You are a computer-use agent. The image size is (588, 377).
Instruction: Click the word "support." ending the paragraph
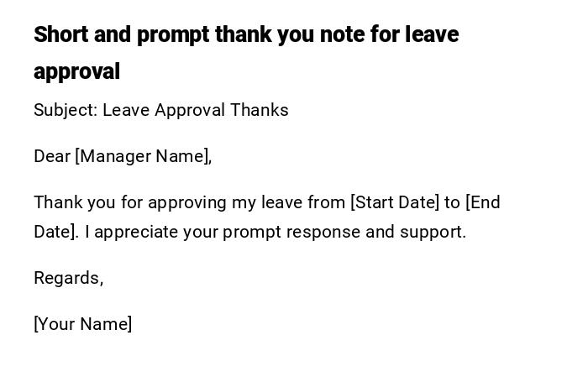click(433, 232)
